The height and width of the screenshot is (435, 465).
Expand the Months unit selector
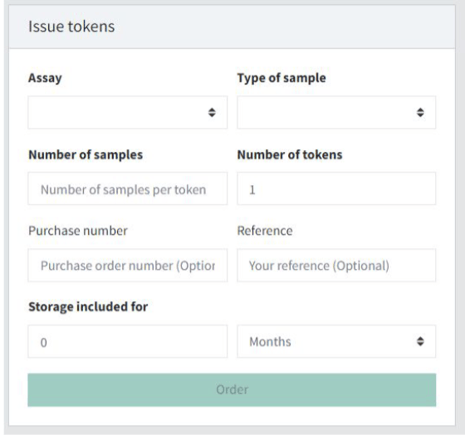point(336,341)
